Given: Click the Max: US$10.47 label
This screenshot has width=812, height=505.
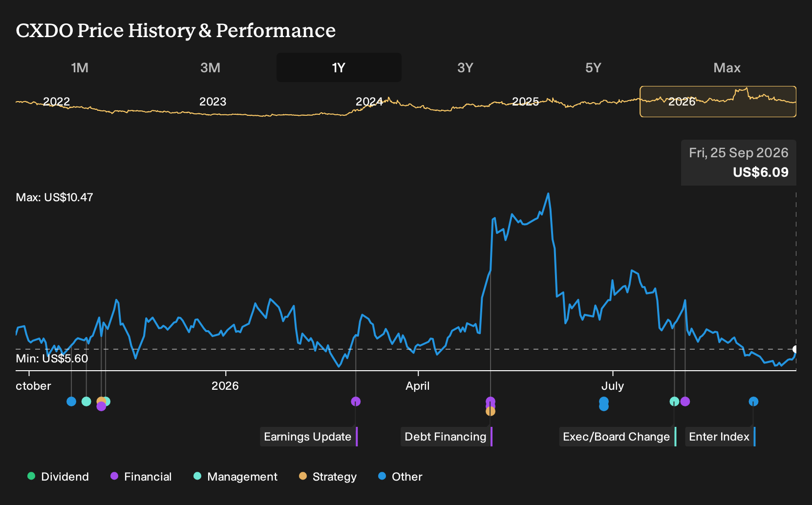Looking at the screenshot, I should [x=54, y=197].
